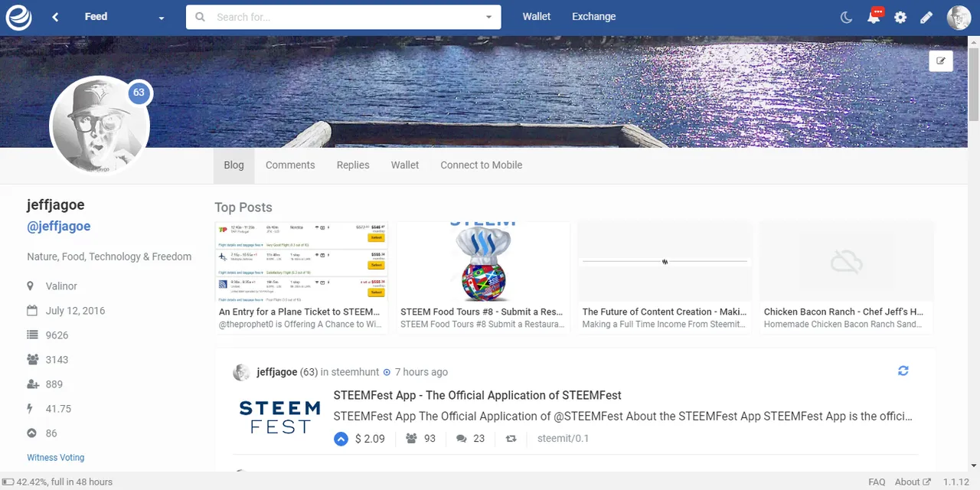The width and height of the screenshot is (980, 490).
Task: Click the eSteem logo icon
Action: [x=18, y=17]
